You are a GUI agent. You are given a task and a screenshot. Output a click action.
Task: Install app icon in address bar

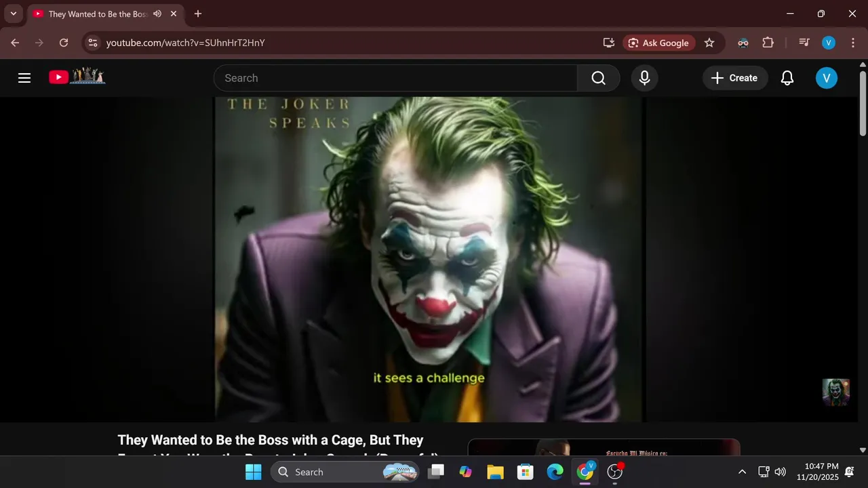click(x=608, y=43)
